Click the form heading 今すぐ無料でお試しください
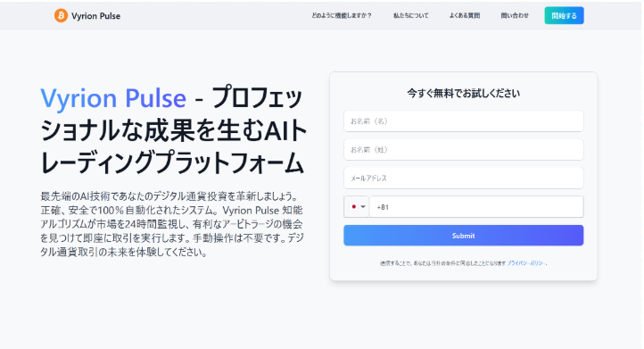The height and width of the screenshot is (349, 644). 463,94
